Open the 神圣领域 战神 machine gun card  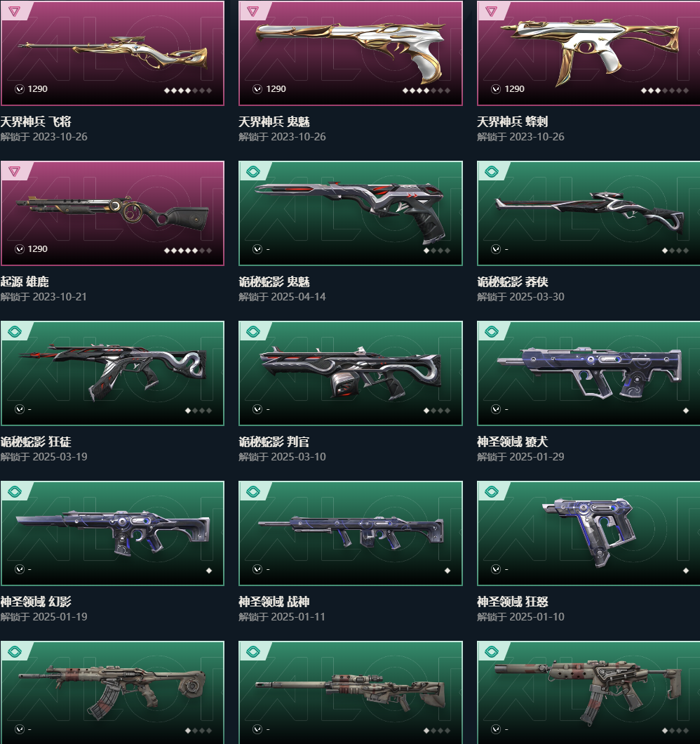pos(351,533)
